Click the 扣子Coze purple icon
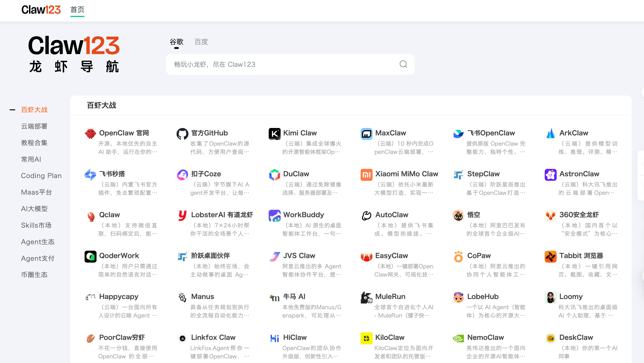Screen dimensions: 644x363 click(182, 175)
